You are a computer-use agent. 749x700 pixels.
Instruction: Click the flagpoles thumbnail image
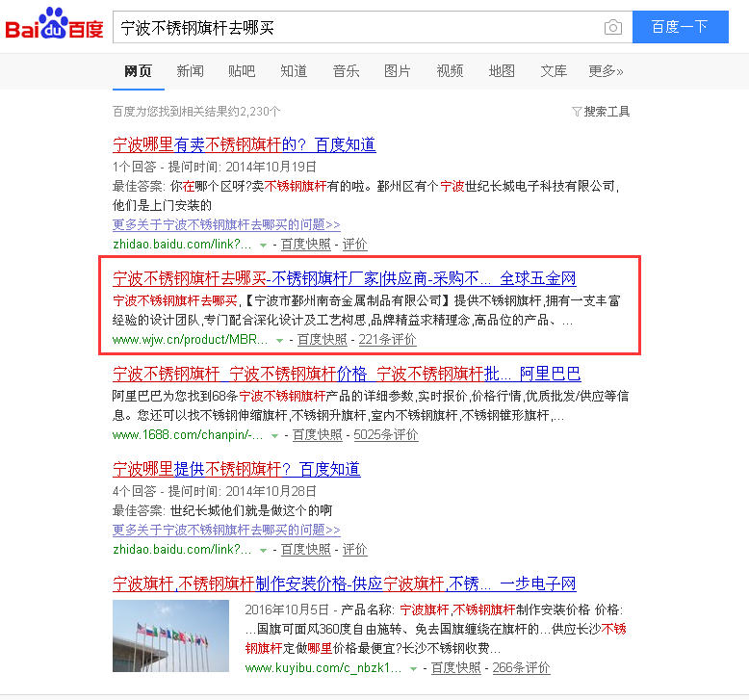click(x=171, y=636)
